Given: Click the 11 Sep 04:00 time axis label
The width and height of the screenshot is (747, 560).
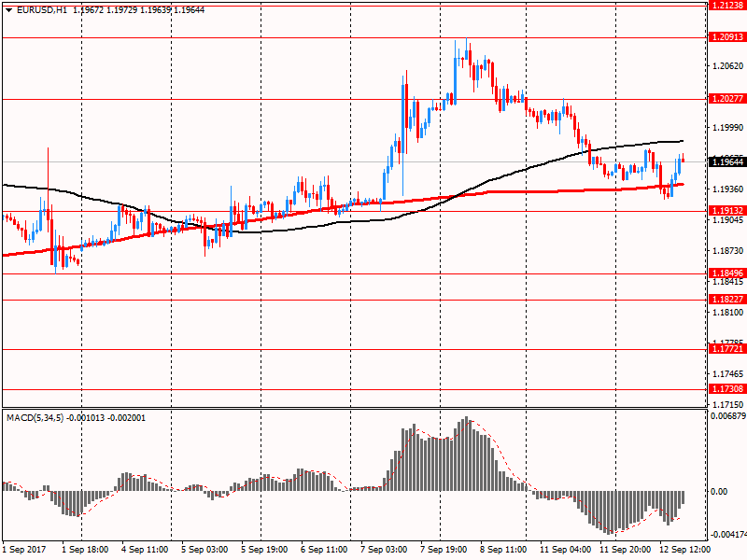Looking at the screenshot, I should (x=566, y=550).
